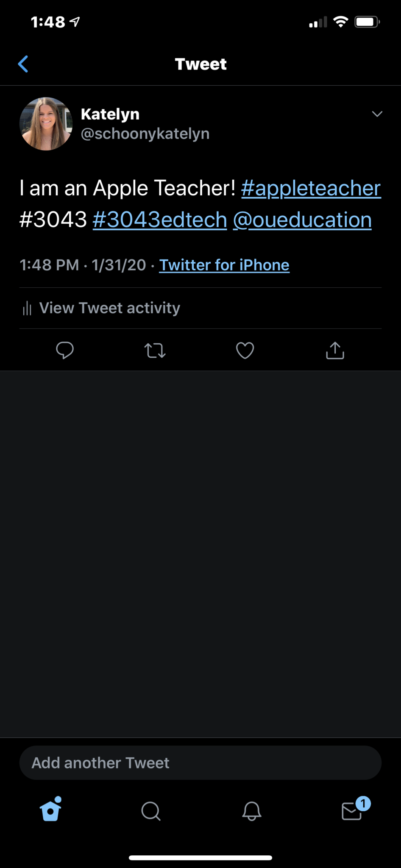Tap the Katelyn display name

(110, 114)
